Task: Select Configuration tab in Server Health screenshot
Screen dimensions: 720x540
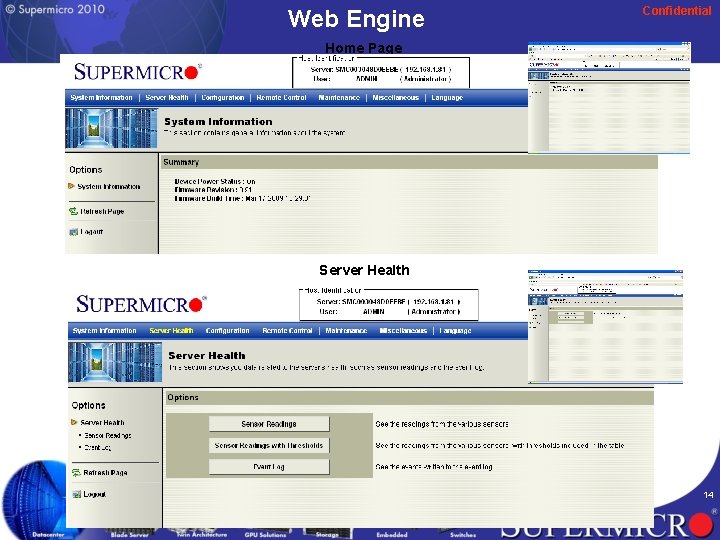Action: coord(227,331)
